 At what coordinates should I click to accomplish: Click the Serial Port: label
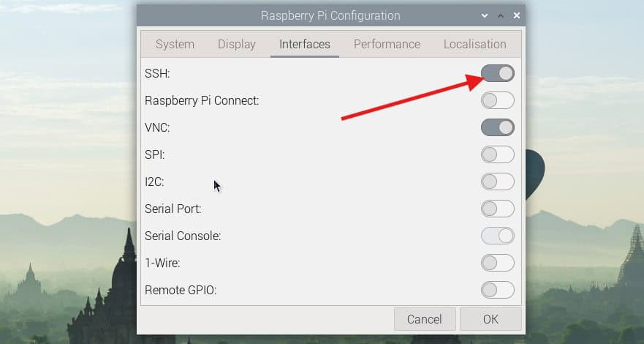173,209
